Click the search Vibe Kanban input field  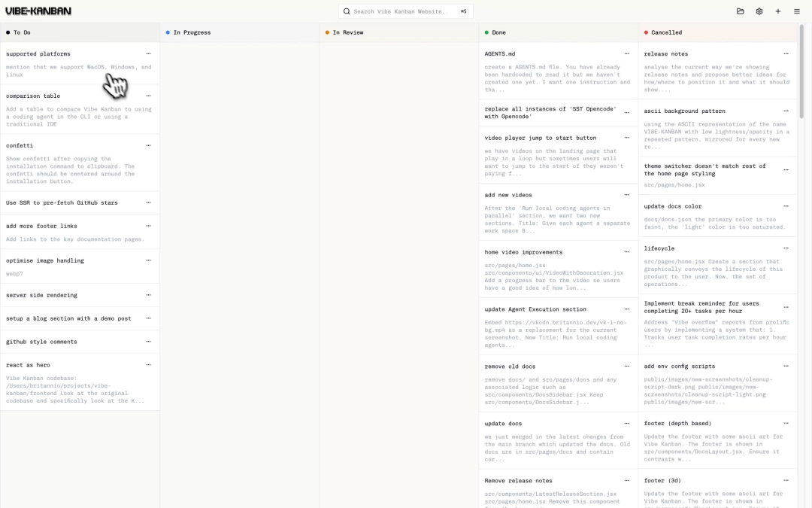click(404, 11)
